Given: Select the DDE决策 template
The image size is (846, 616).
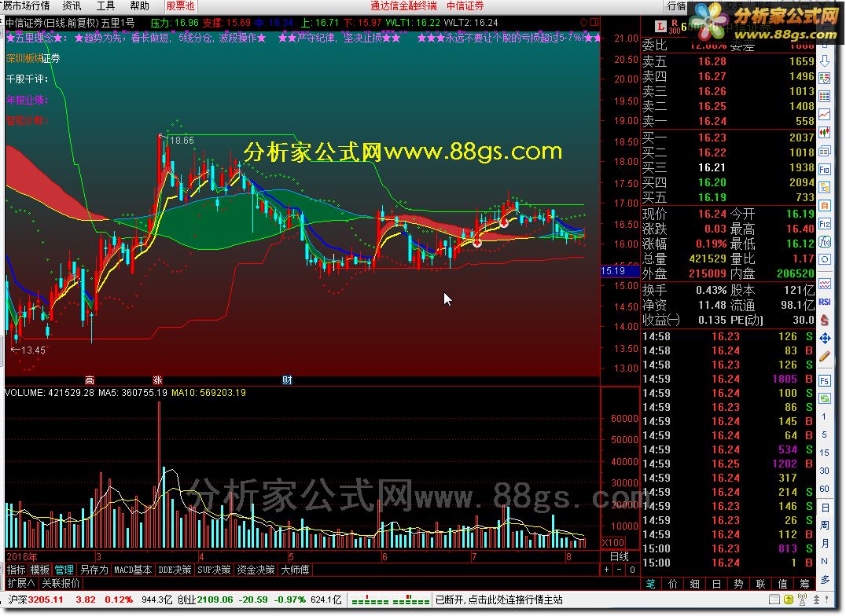Looking at the screenshot, I should (175, 570).
